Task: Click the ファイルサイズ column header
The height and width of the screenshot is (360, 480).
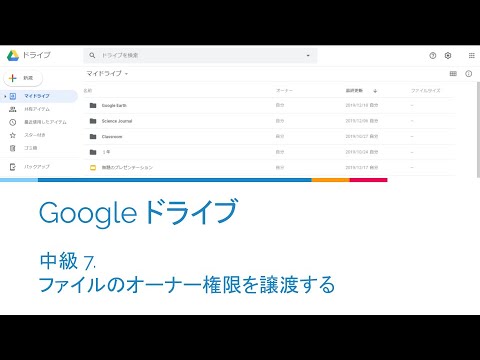Action: (x=426, y=91)
